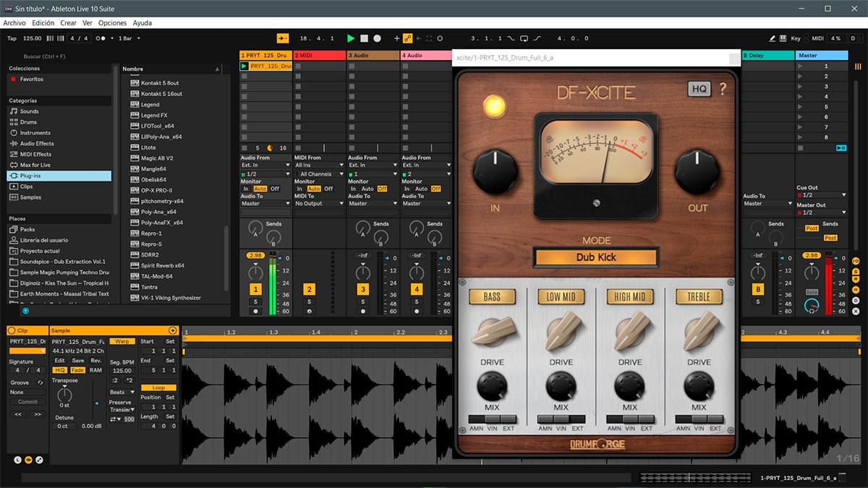Click the Groove hot-swap icon
The image size is (868, 488).
41,382
